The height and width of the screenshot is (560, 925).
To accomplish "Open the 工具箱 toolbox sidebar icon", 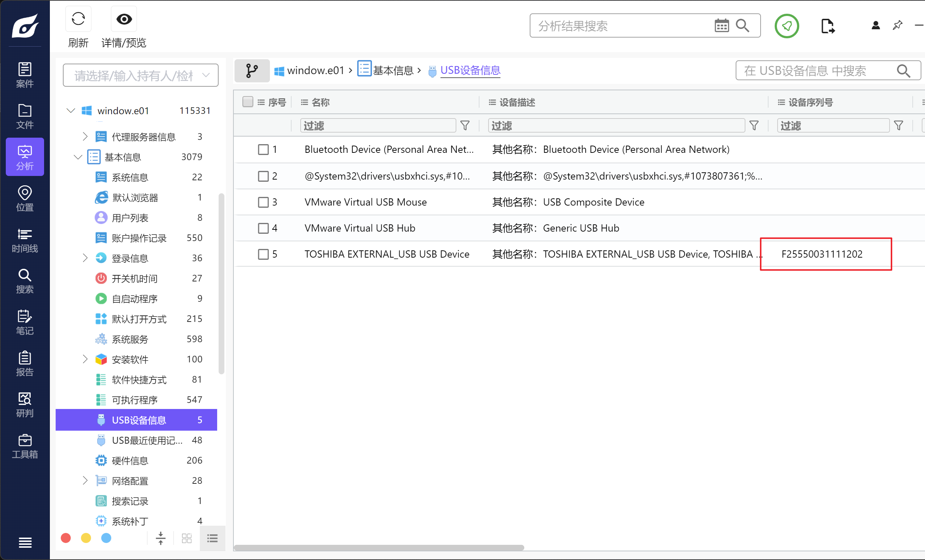I will tap(25, 446).
